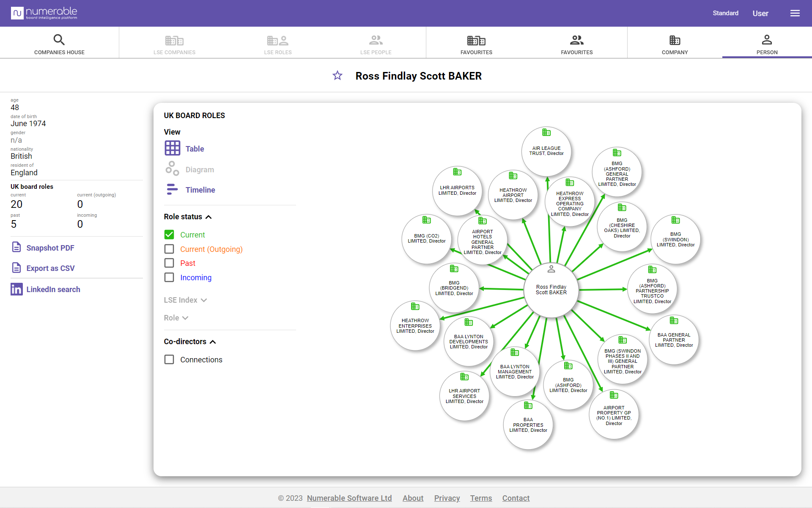Open the About page link
Screen dimensions: 812x508
[413, 498]
